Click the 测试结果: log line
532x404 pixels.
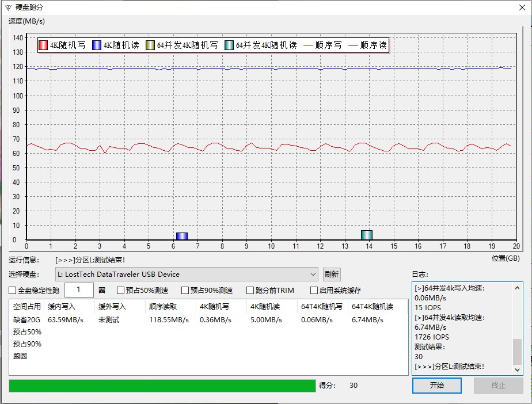(x=430, y=347)
